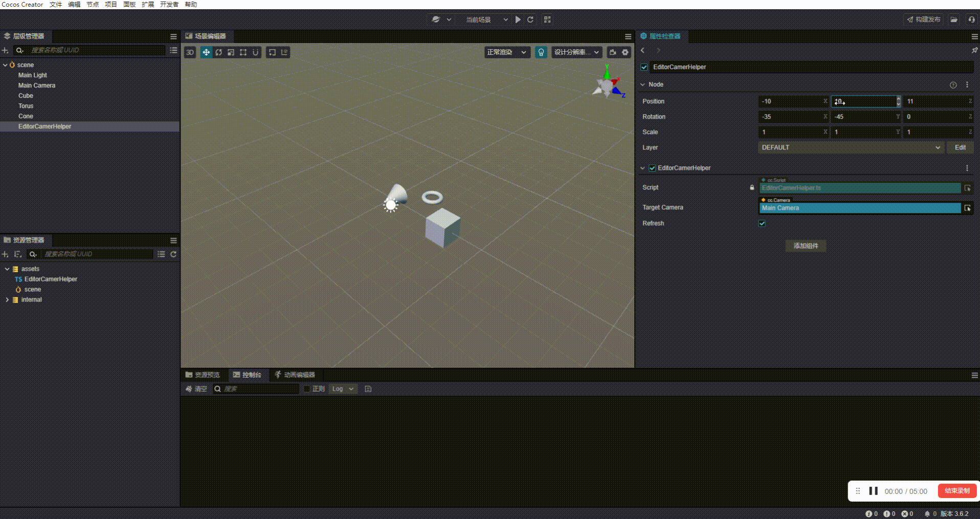Open the design resolution dropdown

(576, 52)
